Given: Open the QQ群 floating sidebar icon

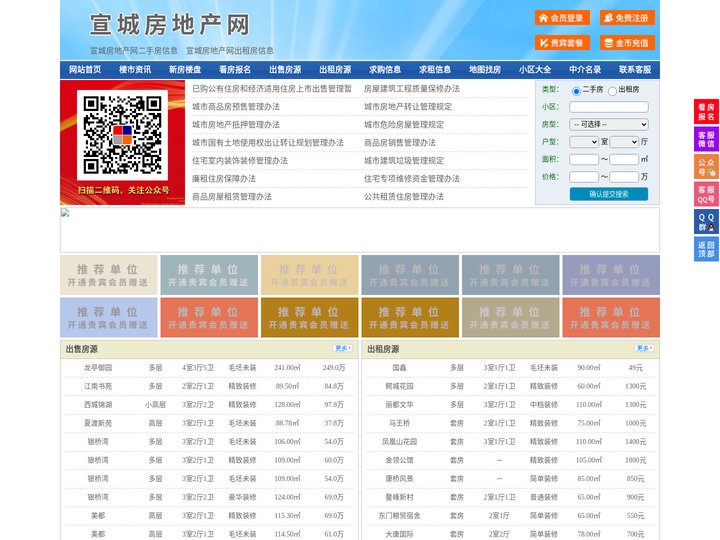Looking at the screenshot, I should pyautogui.click(x=706, y=222).
